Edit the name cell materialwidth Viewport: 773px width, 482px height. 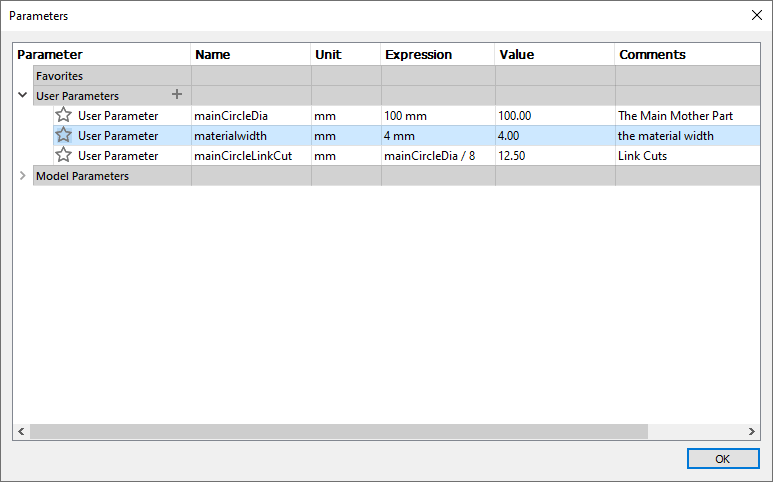251,136
